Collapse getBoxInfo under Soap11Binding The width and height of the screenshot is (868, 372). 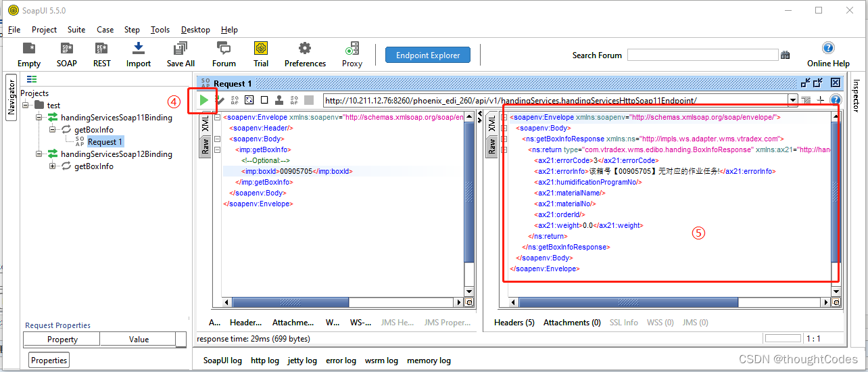(53, 130)
